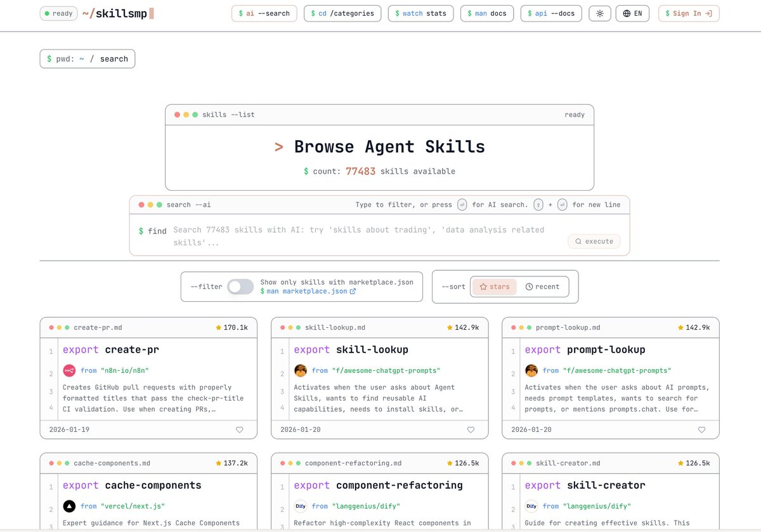Click the 142.9k stars on prompt-lookup.md

point(693,328)
